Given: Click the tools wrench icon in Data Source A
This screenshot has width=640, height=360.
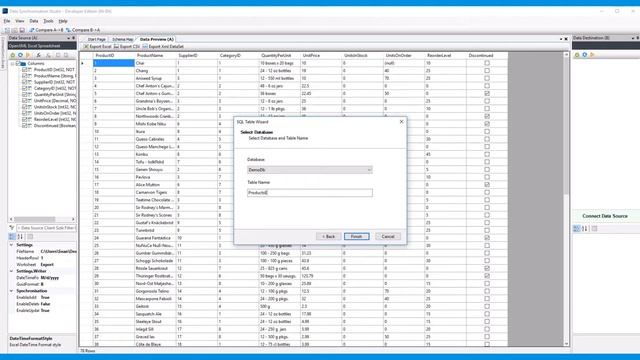Looking at the screenshot, I should (39, 55).
